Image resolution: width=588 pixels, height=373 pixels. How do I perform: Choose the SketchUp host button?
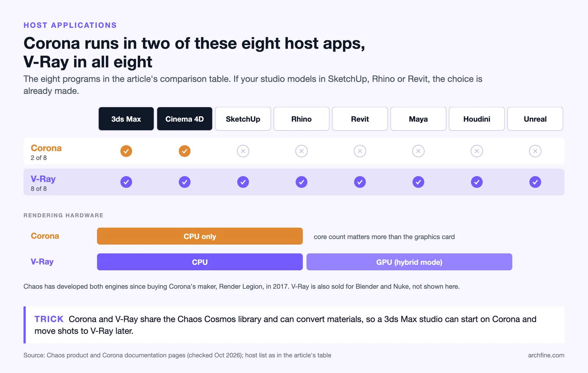(x=243, y=119)
